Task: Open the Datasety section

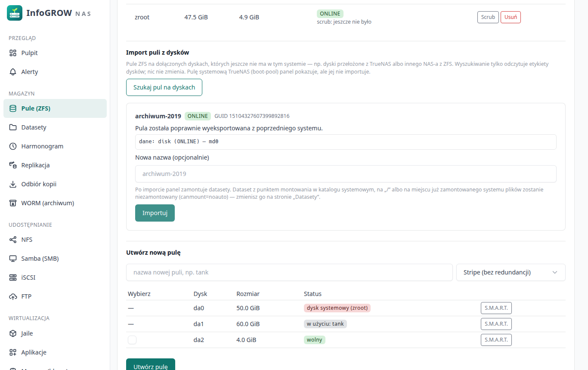Action: (55, 127)
